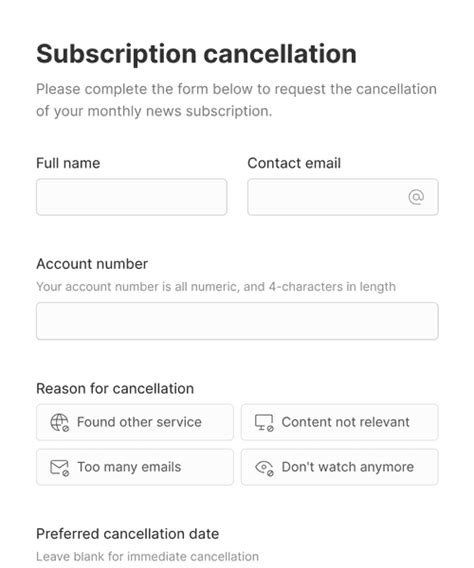Click the "Reason for cancellation" label
This screenshot has height=568, width=474.
tap(115, 389)
